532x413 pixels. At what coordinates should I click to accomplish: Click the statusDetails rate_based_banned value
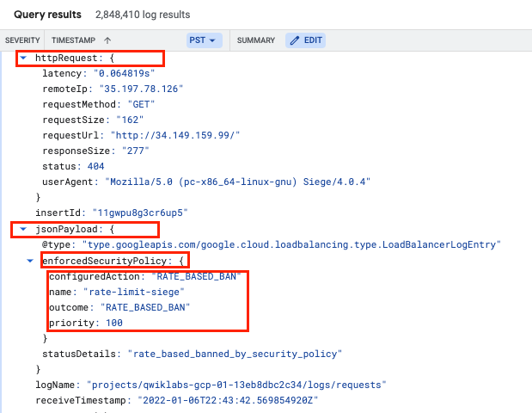tap(235, 354)
